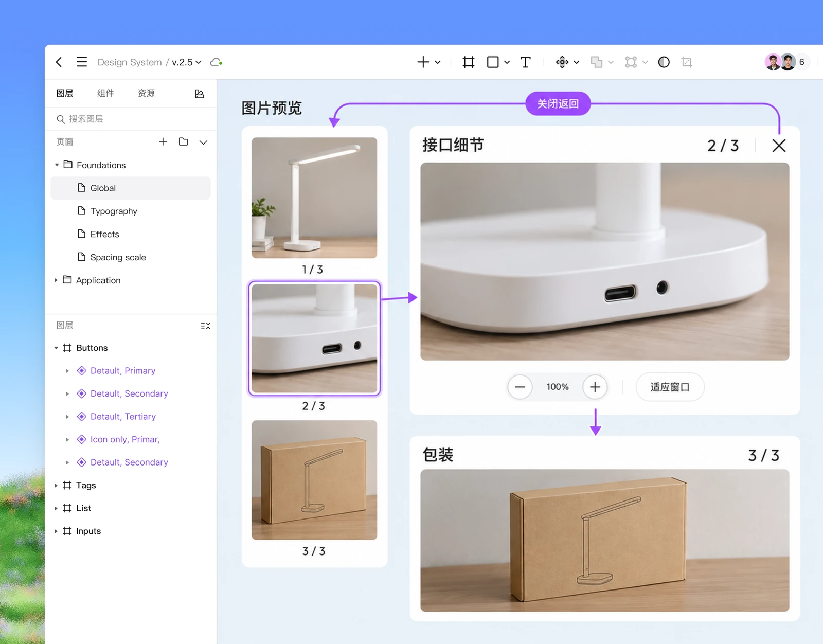823x644 pixels.
Task: Add a new page with plus icon
Action: coord(163,141)
